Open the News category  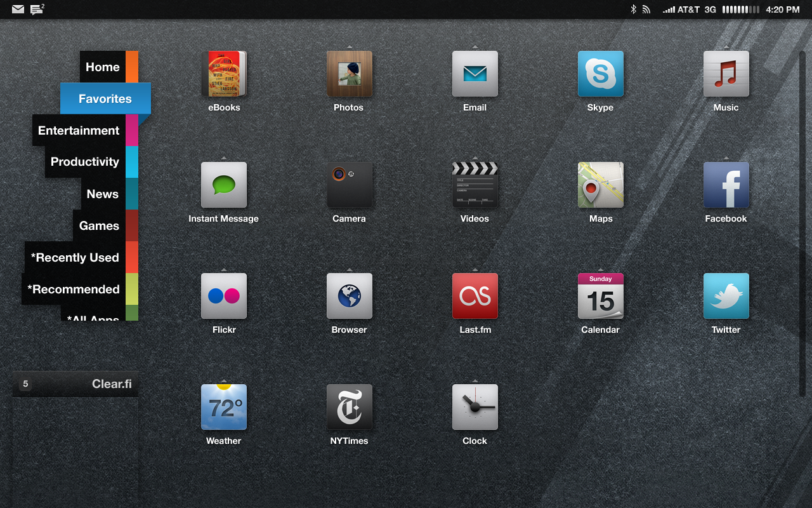[109, 194]
